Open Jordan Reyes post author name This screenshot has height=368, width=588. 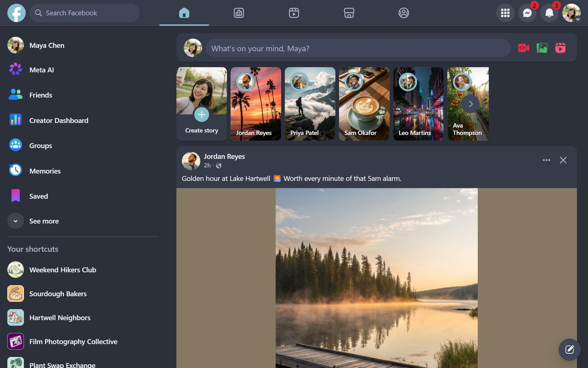pos(224,156)
